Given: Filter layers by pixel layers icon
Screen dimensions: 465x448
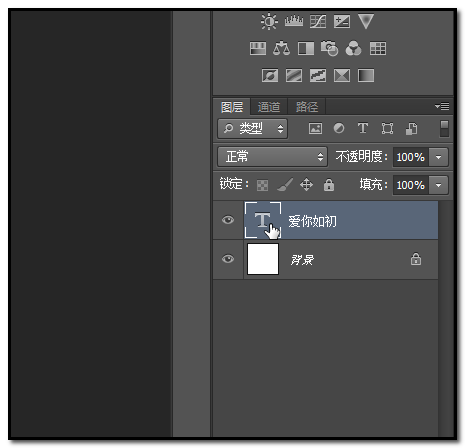Looking at the screenshot, I should click(315, 128).
